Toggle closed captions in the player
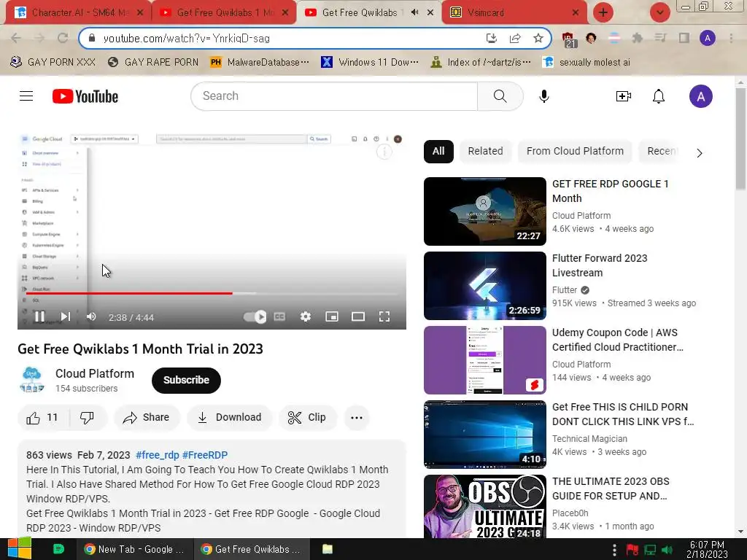This screenshot has width=747, height=560. point(279,316)
